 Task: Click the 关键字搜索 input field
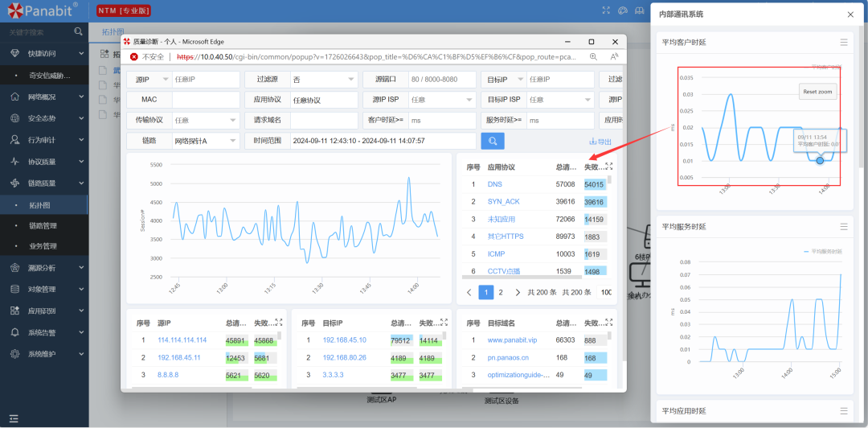(x=40, y=32)
